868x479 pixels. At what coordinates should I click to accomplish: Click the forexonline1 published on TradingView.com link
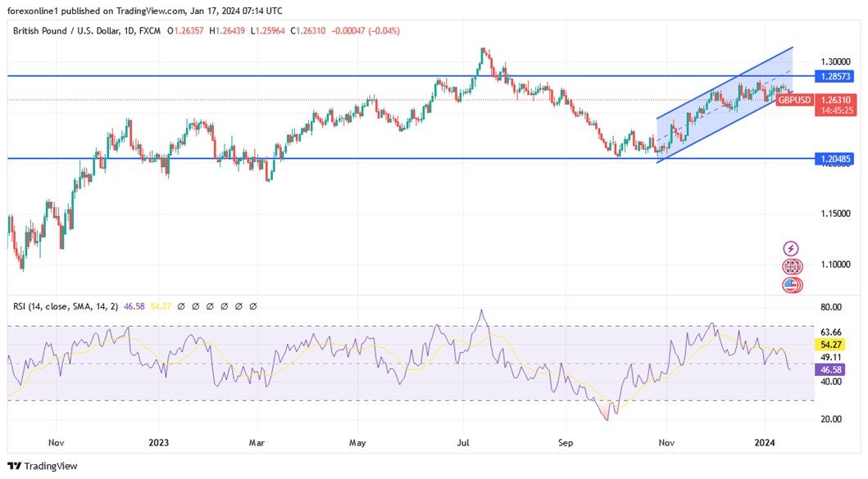[98, 11]
